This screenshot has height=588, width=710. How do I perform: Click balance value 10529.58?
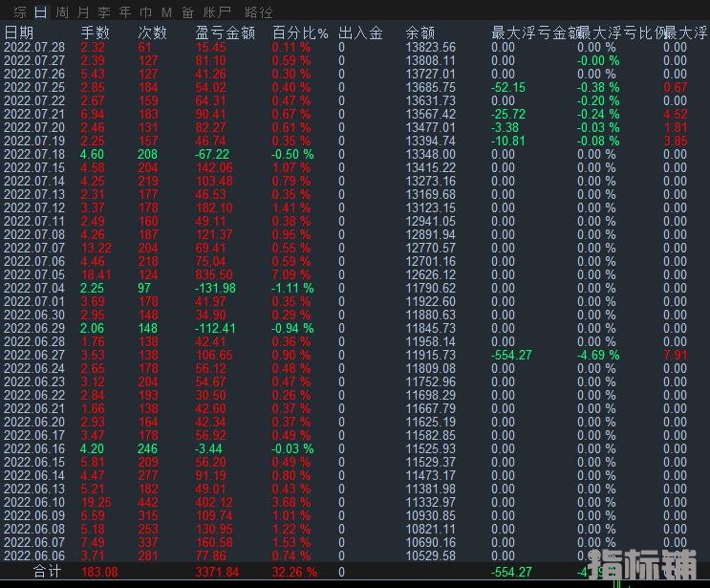tap(431, 555)
